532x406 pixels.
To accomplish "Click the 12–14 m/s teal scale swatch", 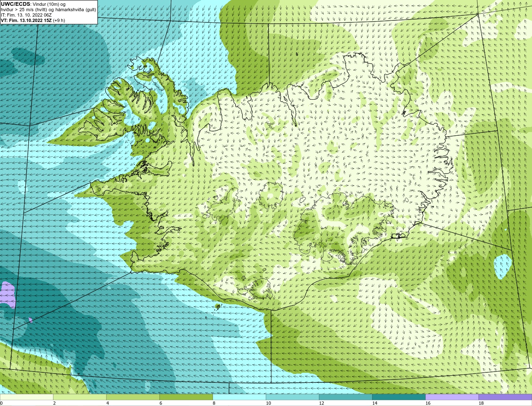I will click(346, 397).
